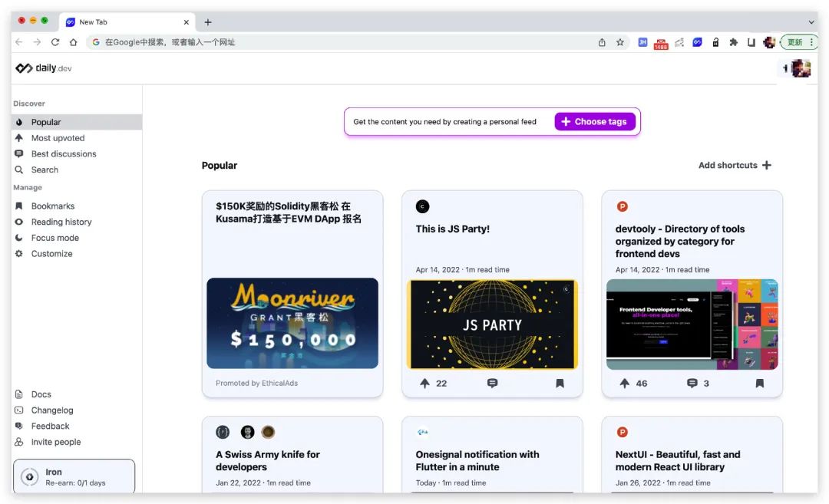Click the daily.dev logo in header
The height and width of the screenshot is (504, 829).
click(44, 68)
